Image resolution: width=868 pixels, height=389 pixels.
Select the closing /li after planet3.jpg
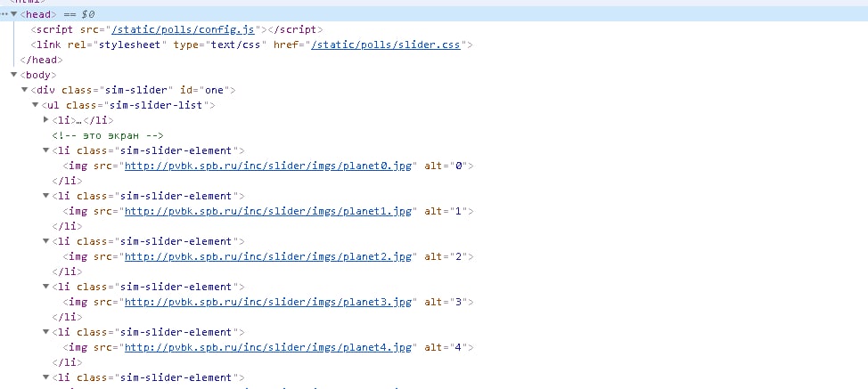coord(67,317)
